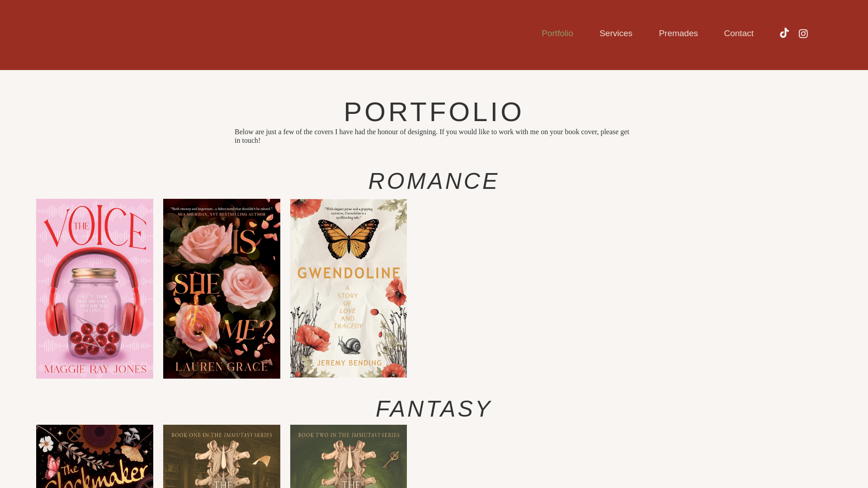Viewport: 868px width, 488px height.
Task: Click the red headphones on Voice cover
Action: (95, 294)
